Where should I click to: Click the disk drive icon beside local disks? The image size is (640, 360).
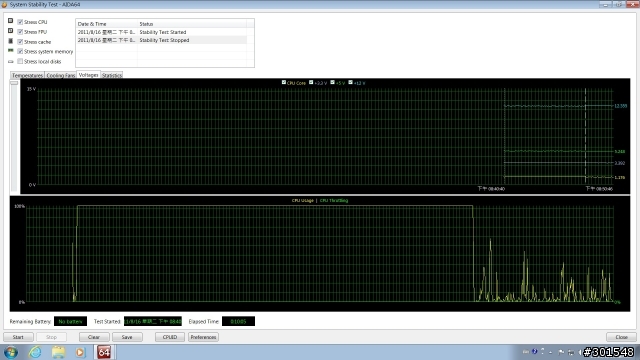(x=11, y=62)
